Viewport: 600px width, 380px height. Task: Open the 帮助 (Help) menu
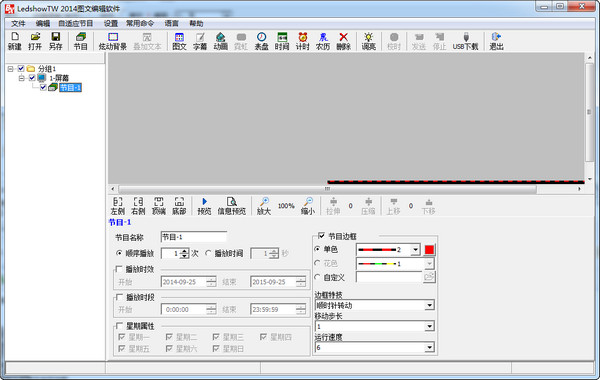[x=196, y=24]
